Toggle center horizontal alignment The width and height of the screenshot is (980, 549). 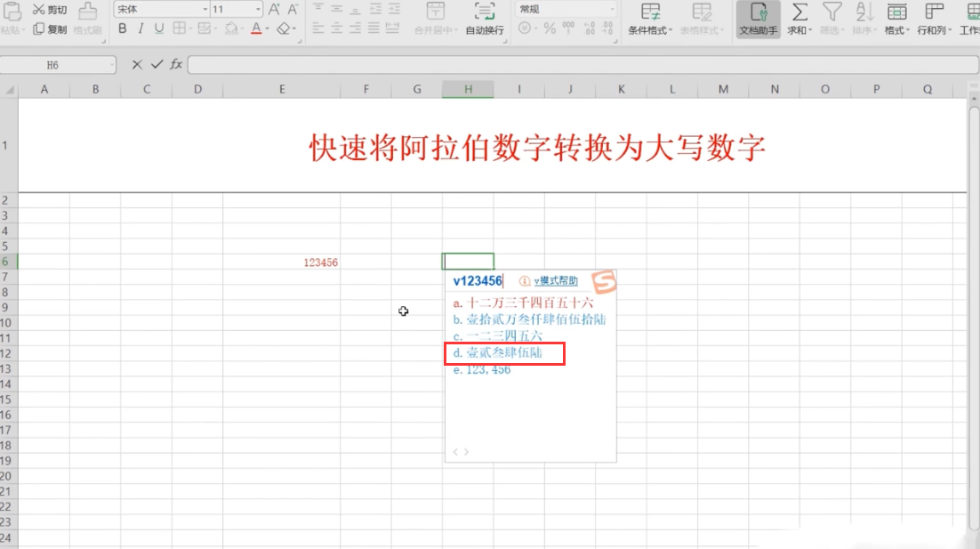tap(336, 28)
